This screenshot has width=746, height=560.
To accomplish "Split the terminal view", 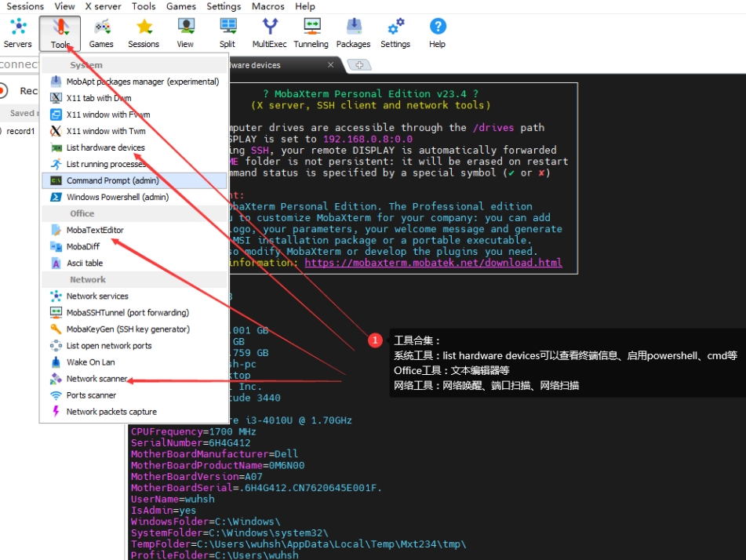I will point(227,31).
